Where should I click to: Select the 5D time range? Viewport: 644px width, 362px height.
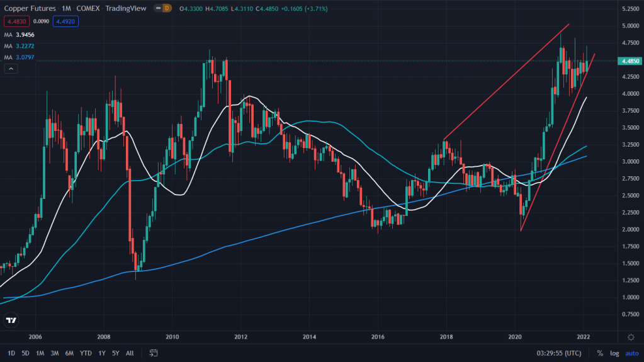pyautogui.click(x=25, y=353)
